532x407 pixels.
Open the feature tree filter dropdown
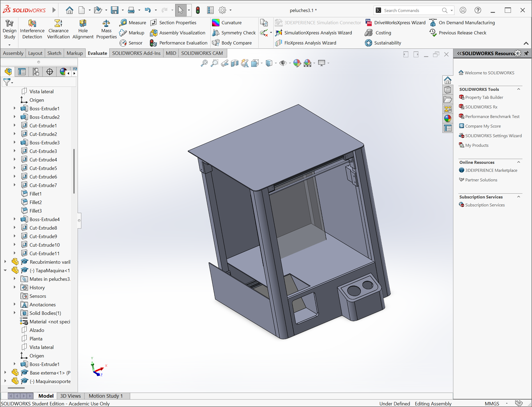(12, 83)
